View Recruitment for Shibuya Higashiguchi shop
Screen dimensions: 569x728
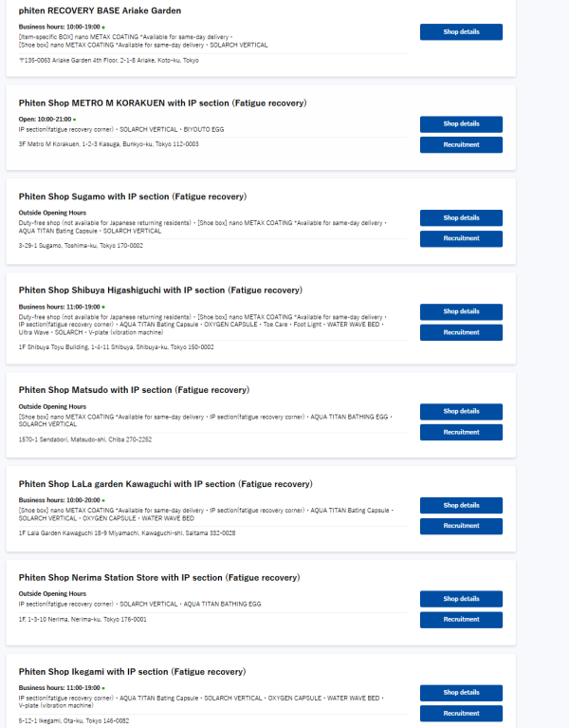461,333
